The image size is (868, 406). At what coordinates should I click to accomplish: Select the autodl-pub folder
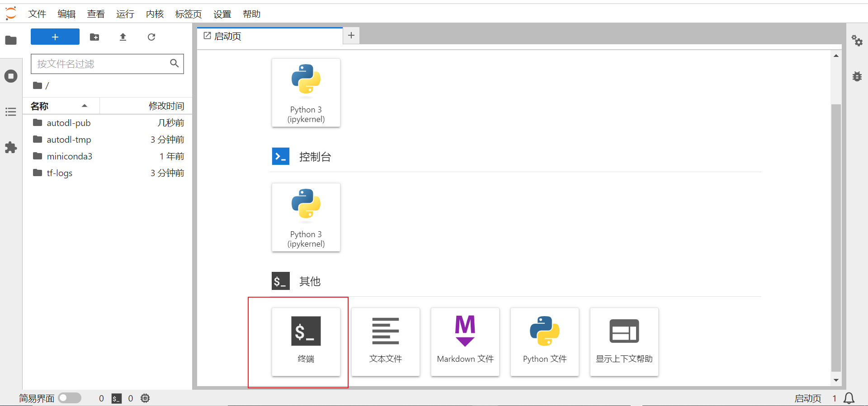[x=108, y=123]
